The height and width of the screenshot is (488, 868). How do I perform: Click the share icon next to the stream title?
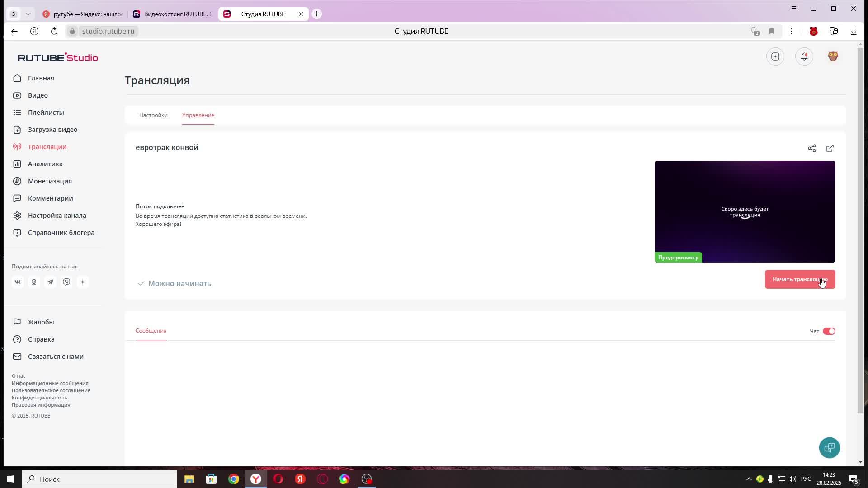click(812, 148)
